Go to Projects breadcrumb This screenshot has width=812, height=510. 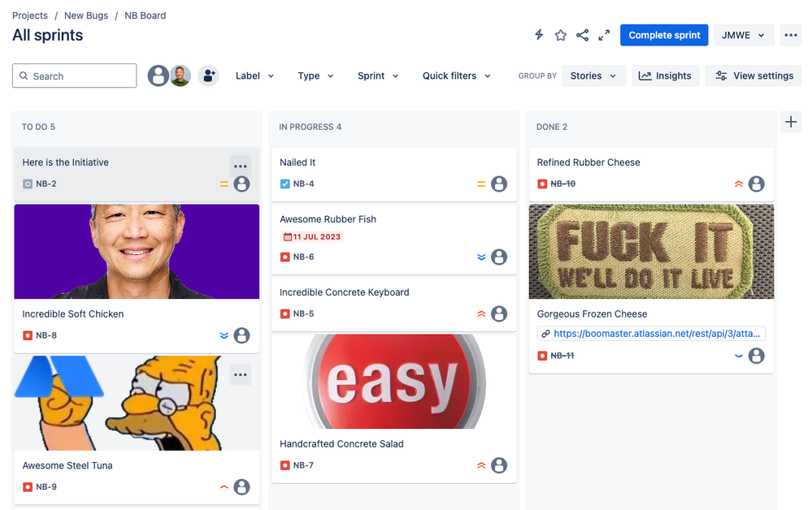[x=29, y=15]
